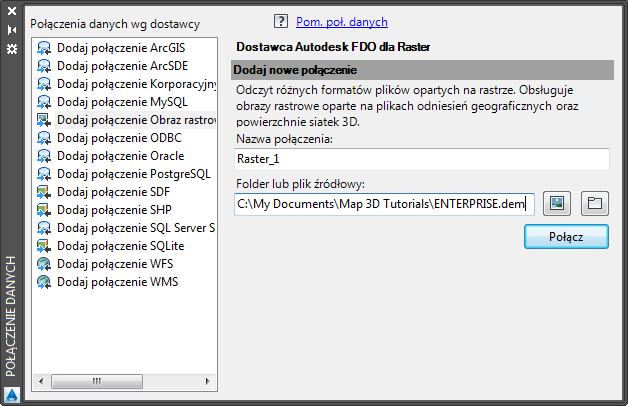The width and height of the screenshot is (628, 406).
Task: Click the Folder lub plik źródłowy field
Action: click(385, 204)
